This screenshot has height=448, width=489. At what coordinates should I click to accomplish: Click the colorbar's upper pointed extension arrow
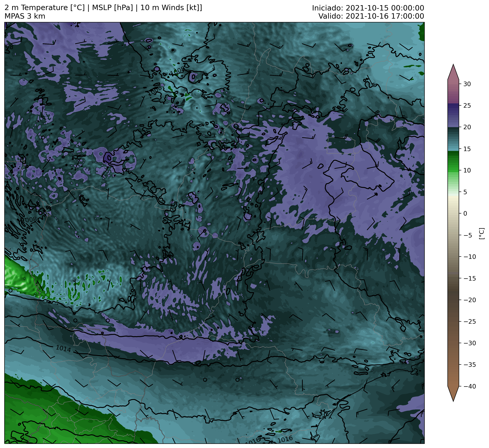pyautogui.click(x=453, y=72)
